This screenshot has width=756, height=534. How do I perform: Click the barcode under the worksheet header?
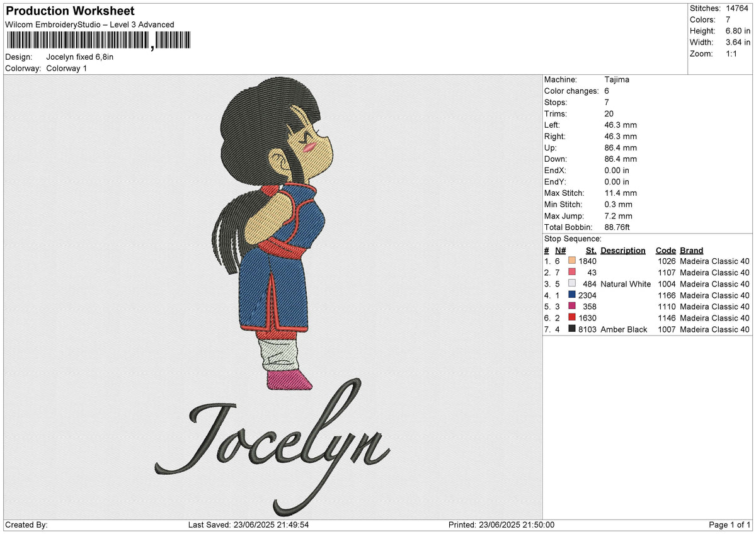[x=98, y=41]
